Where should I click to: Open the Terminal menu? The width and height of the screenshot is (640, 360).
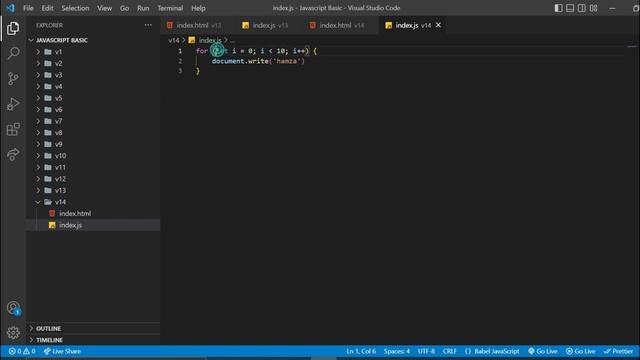click(170, 8)
